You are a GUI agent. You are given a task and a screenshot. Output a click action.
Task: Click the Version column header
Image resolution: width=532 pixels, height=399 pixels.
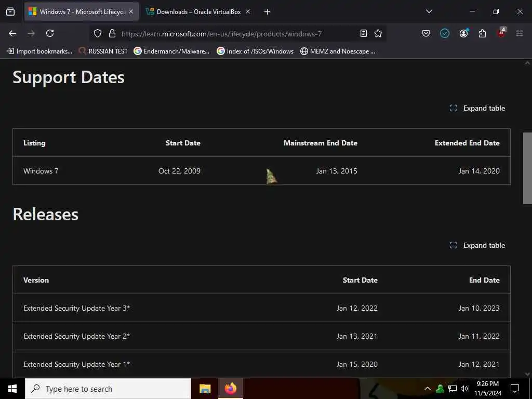click(36, 280)
